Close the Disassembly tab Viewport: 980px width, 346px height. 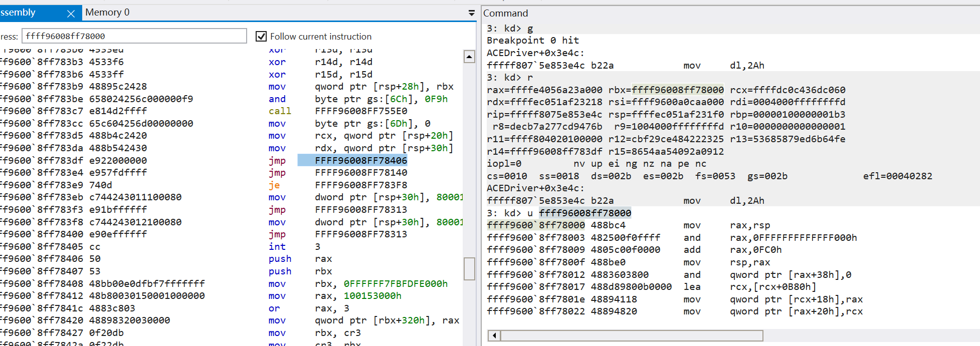pyautogui.click(x=71, y=14)
